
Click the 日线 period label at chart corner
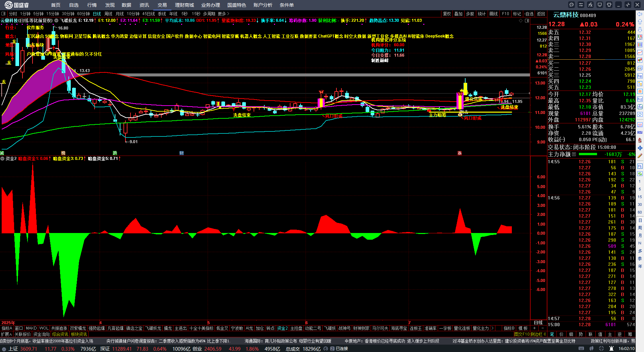(538, 322)
